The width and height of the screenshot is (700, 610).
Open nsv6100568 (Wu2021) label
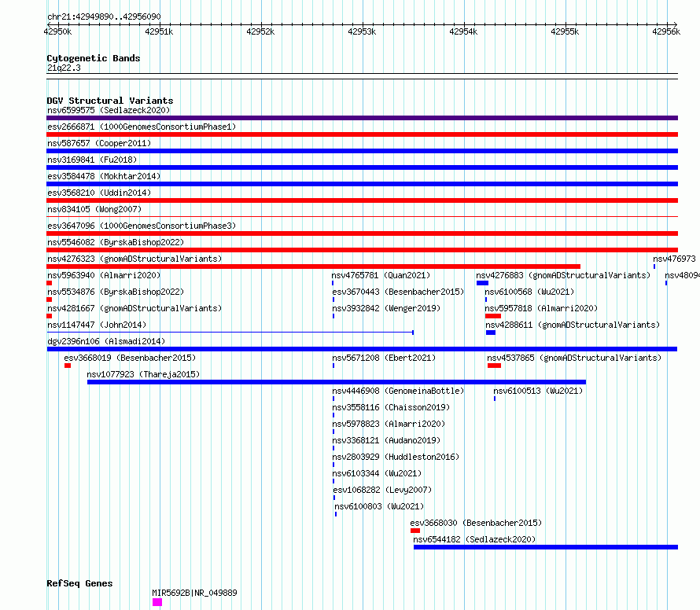pos(529,292)
